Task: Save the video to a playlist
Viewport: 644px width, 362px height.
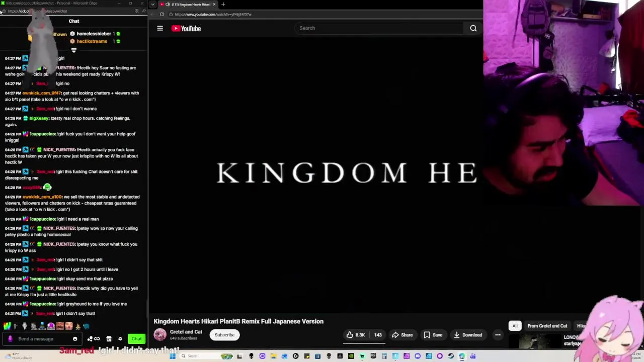Action: point(433,335)
